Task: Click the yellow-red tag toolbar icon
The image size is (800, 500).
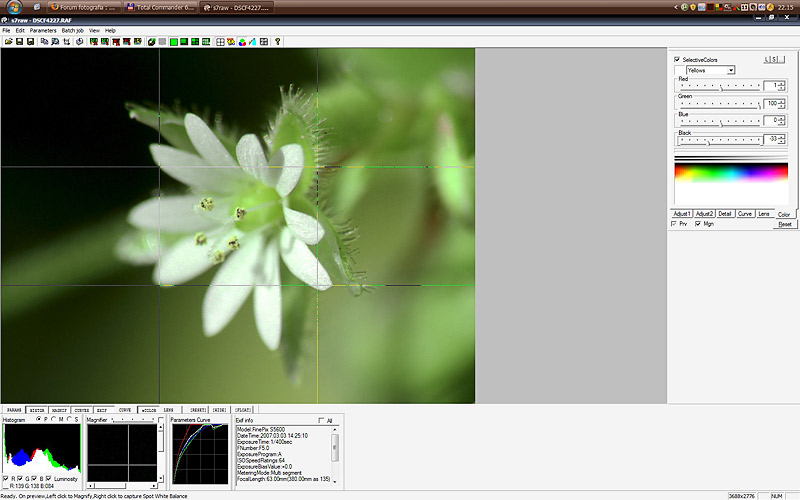Action: 231,42
